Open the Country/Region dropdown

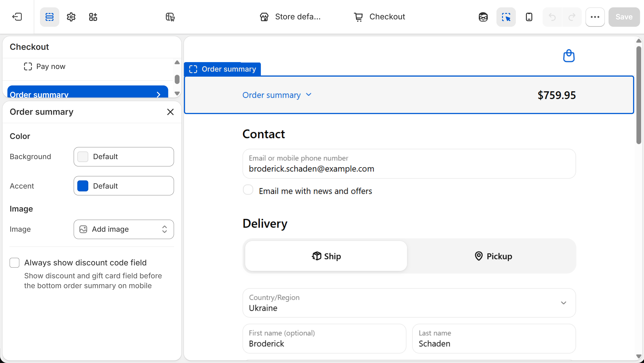[x=409, y=303]
